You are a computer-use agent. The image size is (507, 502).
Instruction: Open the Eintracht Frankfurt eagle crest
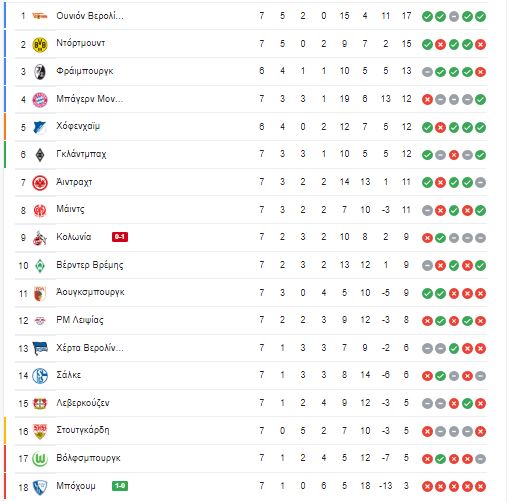[40, 183]
